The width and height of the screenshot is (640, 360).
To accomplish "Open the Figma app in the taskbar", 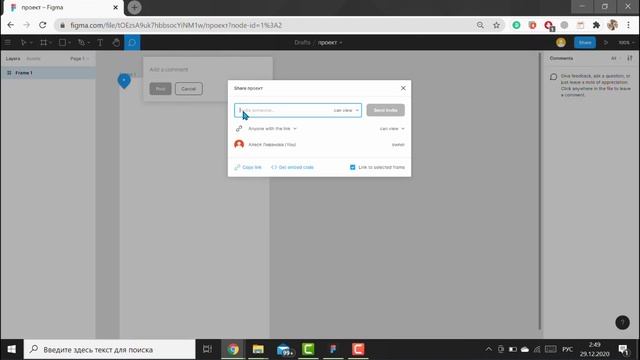I will tap(333, 349).
